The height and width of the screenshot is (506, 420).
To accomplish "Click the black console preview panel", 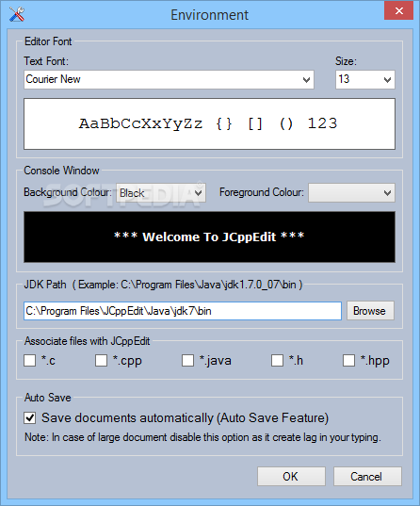I will 209,237.
